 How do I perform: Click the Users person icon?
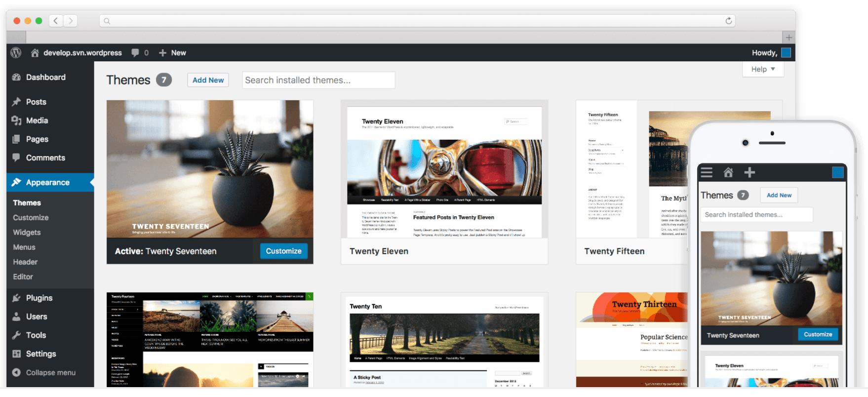click(16, 317)
